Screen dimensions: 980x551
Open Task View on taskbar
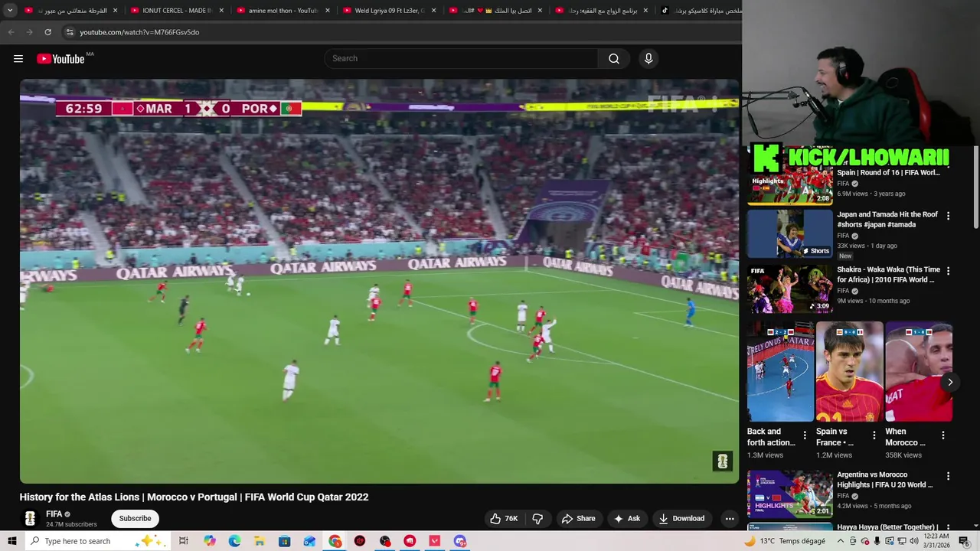[184, 541]
